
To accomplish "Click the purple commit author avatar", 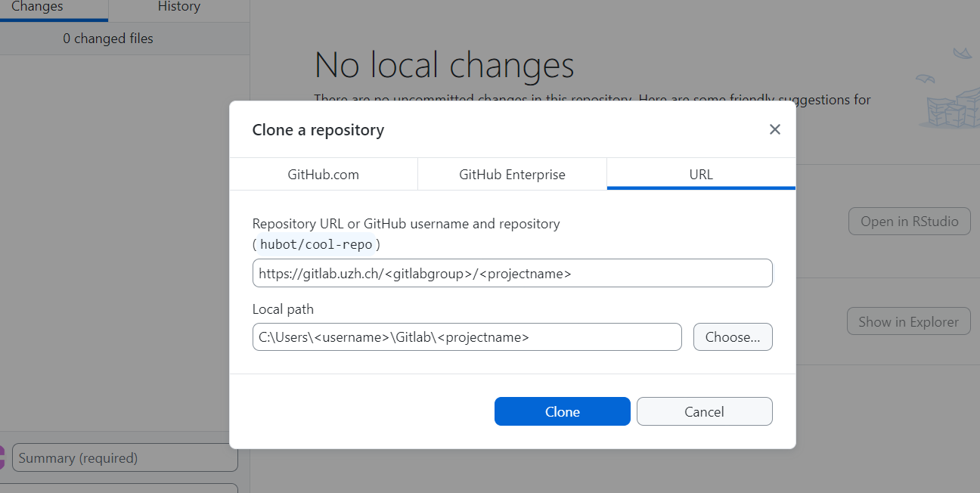I will pyautogui.click(x=2, y=457).
